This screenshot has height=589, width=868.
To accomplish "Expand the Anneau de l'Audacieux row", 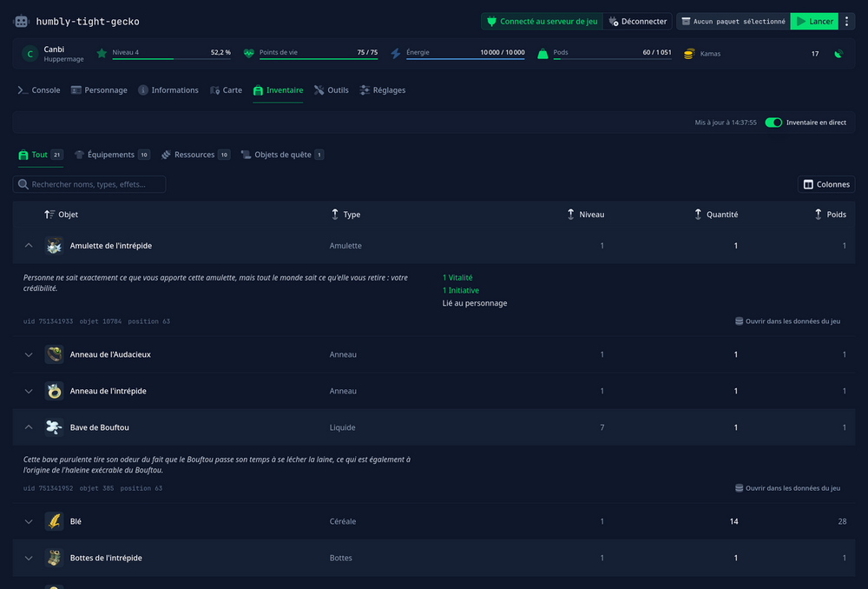I will [x=29, y=354].
